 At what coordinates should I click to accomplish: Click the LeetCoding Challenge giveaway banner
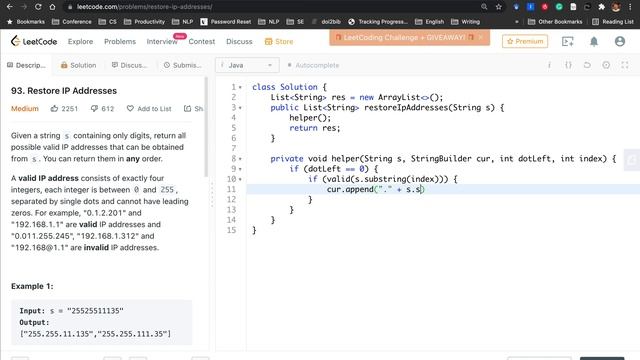coord(404,38)
